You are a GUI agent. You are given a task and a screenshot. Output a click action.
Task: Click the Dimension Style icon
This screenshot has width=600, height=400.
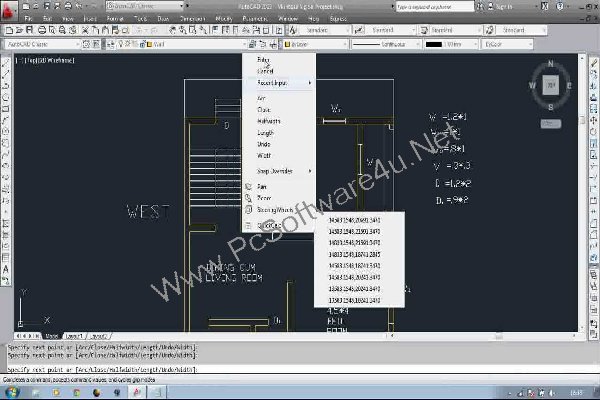coord(359,30)
